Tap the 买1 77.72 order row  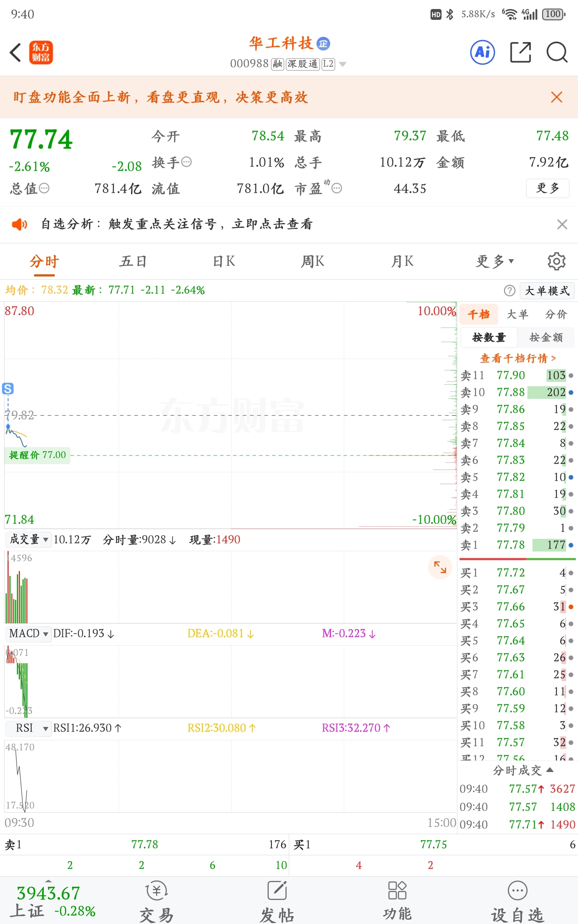(517, 573)
